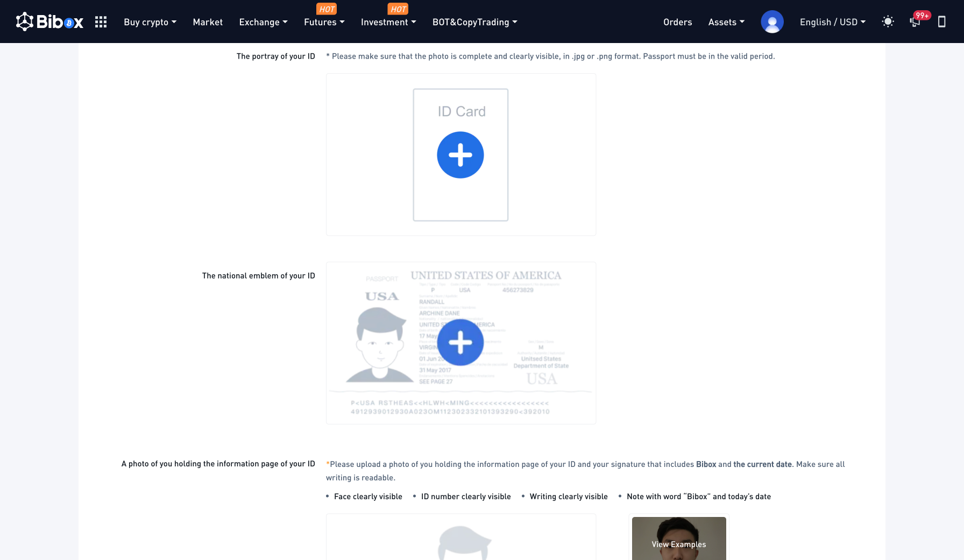
Task: Expand the BOT&CopyTrading menu
Action: [474, 22]
